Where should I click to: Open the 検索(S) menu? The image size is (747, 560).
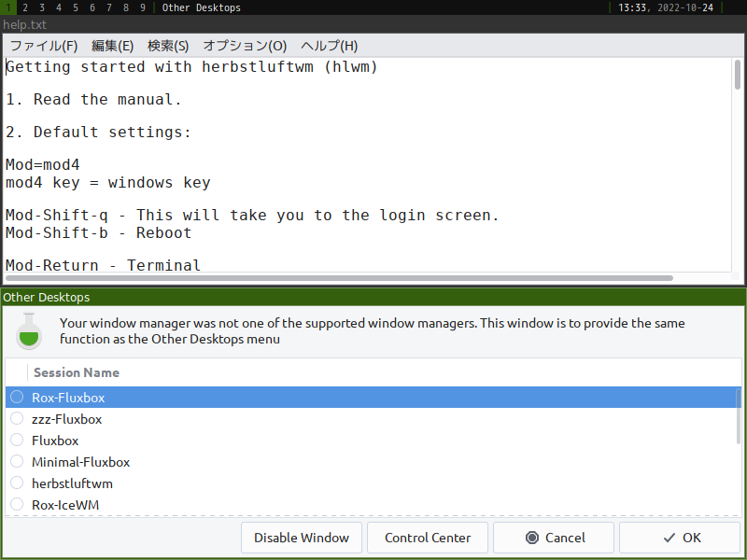(x=168, y=46)
